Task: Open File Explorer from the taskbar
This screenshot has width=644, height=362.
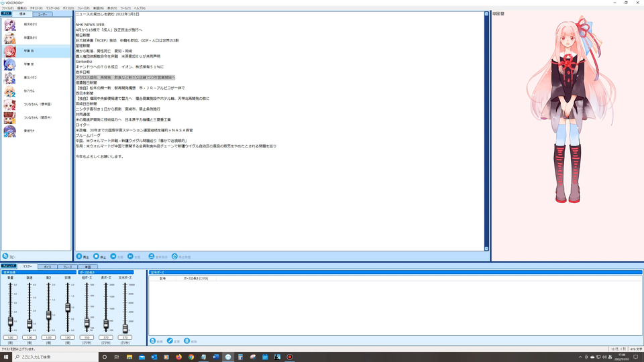Action: click(x=129, y=357)
